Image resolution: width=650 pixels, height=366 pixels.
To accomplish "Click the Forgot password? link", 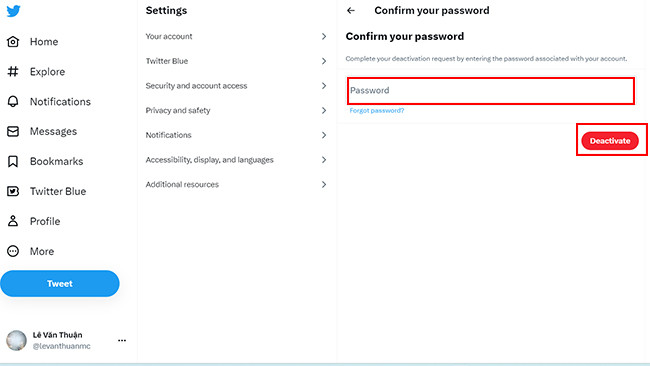I will point(376,110).
